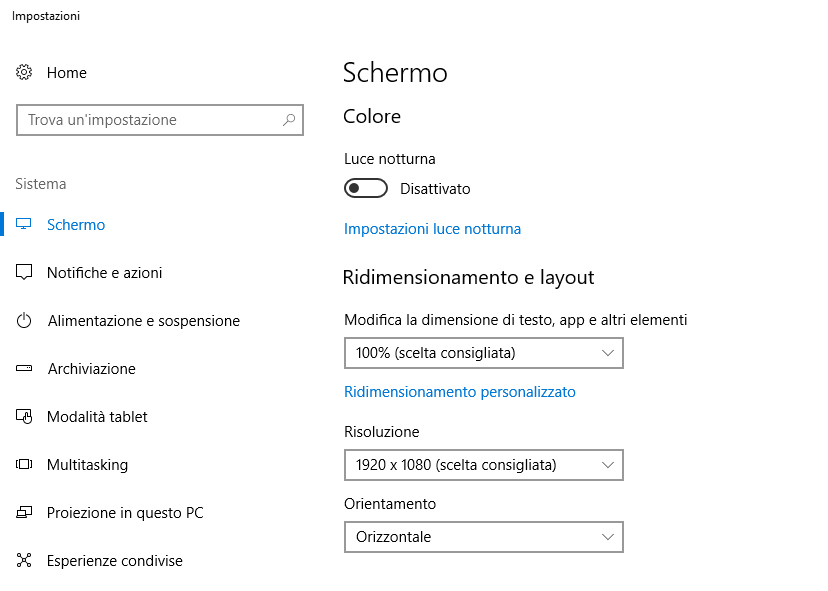Click the search magnifier icon
The image size is (828, 591).
288,120
